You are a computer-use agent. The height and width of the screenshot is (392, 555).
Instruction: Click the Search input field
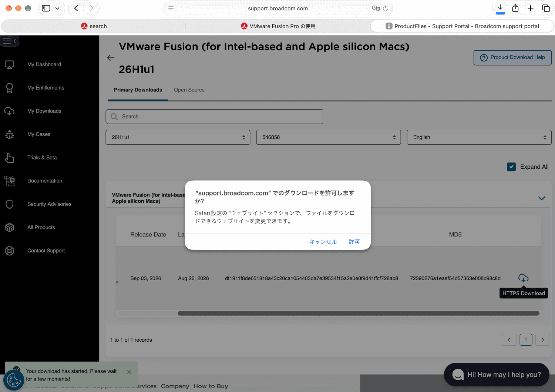tap(214, 117)
